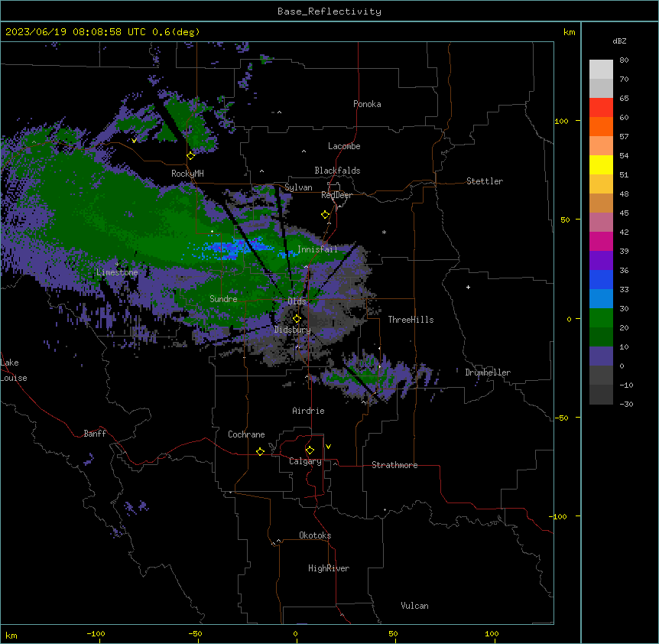Click the yellow V marker east of Calgary
Image resolution: width=659 pixels, height=644 pixels.
tap(328, 447)
